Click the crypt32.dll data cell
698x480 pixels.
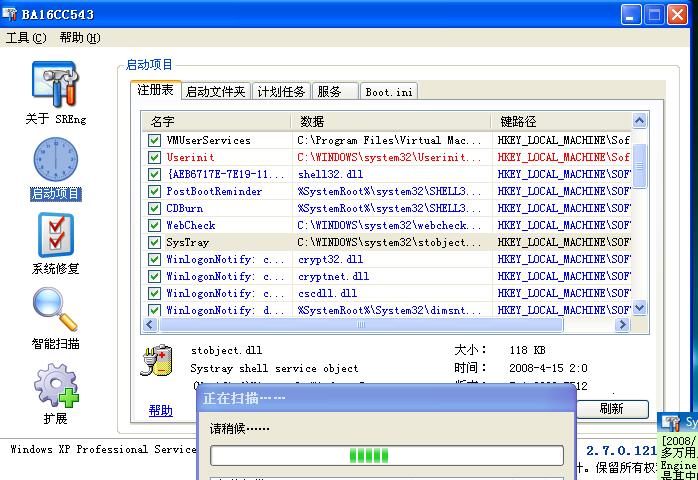coord(330,259)
